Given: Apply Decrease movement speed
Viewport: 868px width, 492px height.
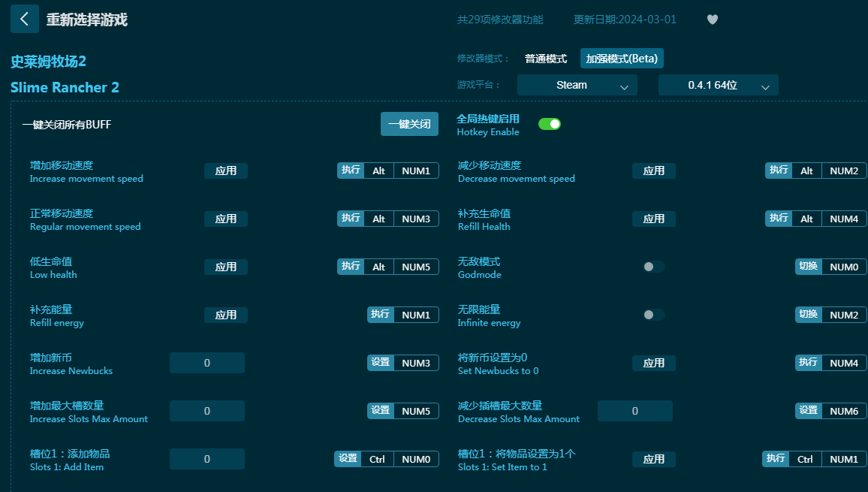Looking at the screenshot, I should [654, 171].
